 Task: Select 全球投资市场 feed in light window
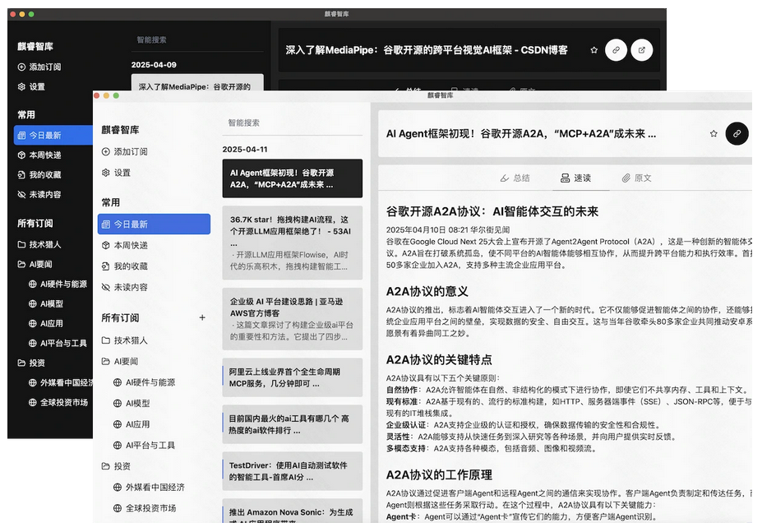[145, 507]
